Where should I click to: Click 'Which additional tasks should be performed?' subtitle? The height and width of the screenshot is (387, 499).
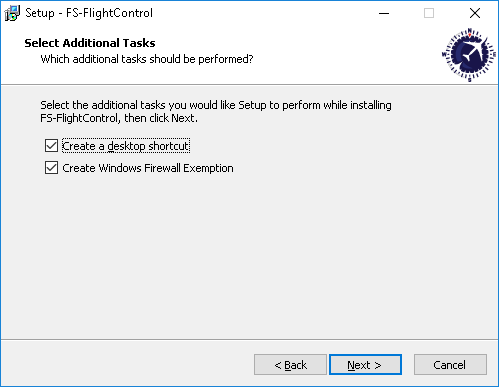click(x=147, y=59)
